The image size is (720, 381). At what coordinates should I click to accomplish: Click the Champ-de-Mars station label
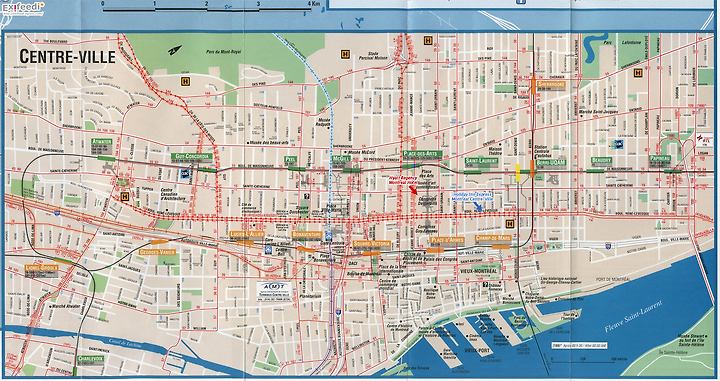point(494,238)
